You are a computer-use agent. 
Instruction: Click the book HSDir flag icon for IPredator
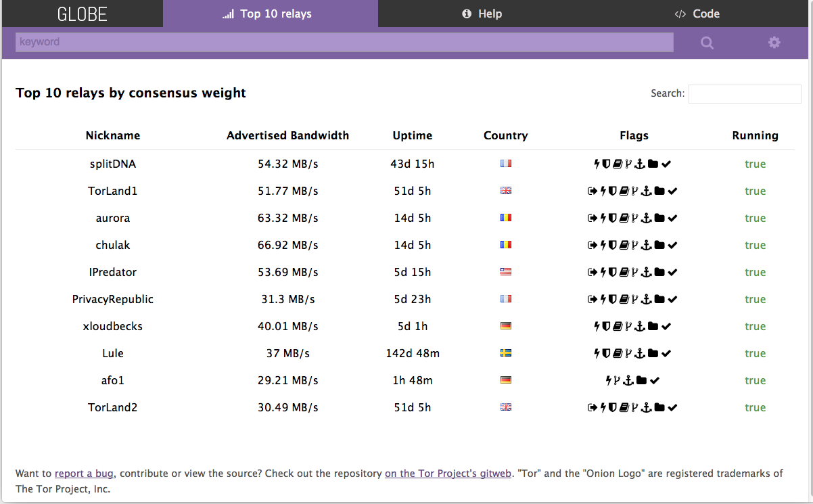(624, 272)
